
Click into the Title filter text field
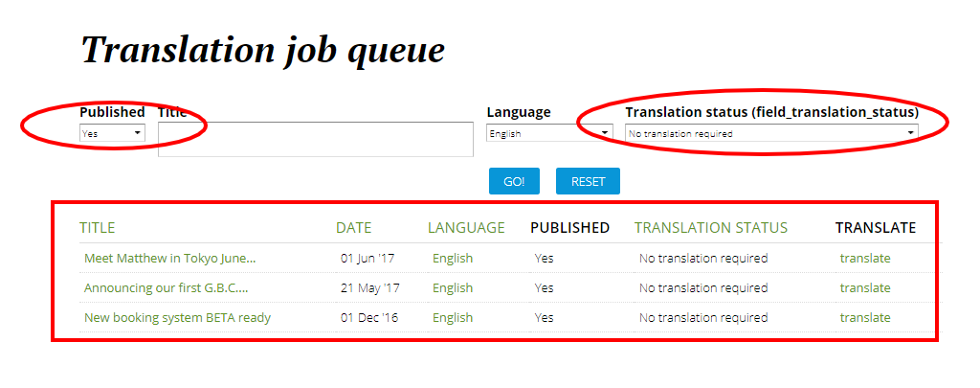click(316, 139)
